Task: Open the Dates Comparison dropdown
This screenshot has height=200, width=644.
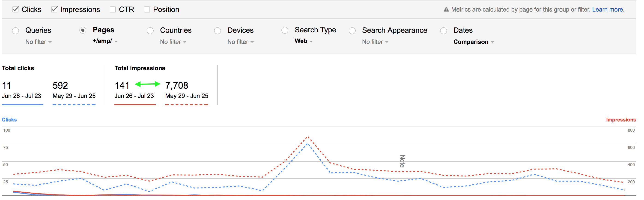Action: click(474, 42)
